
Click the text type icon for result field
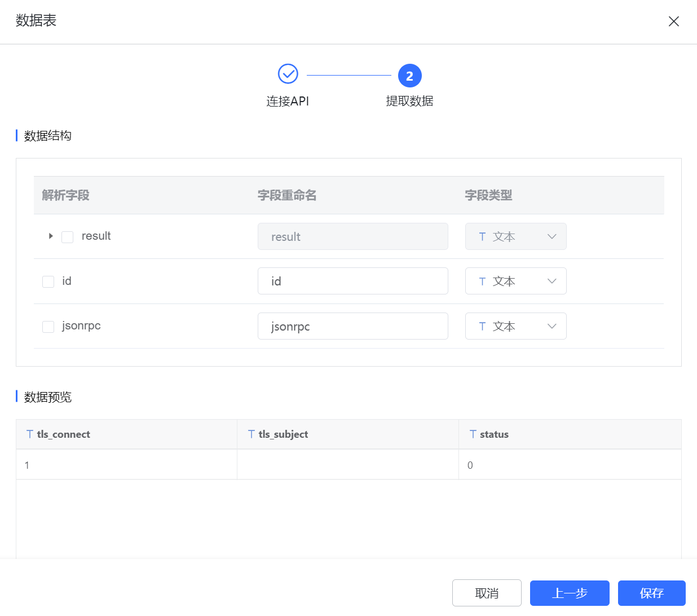[x=482, y=236]
